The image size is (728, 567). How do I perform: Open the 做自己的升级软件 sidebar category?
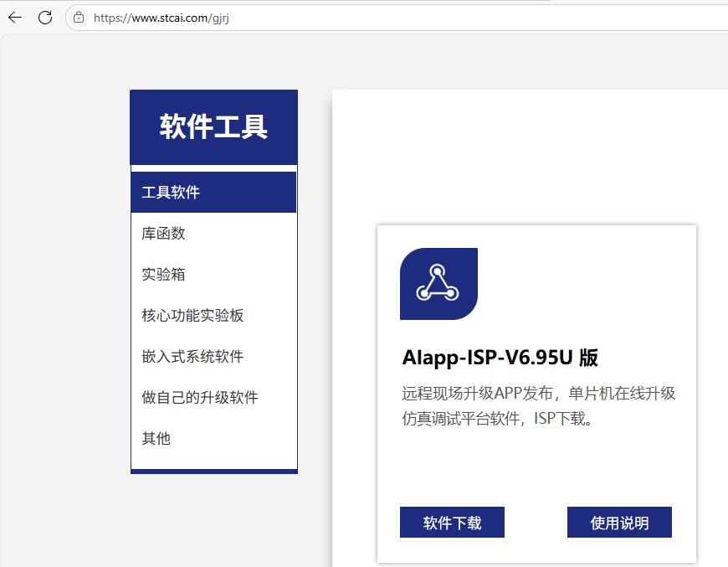[x=213, y=397]
